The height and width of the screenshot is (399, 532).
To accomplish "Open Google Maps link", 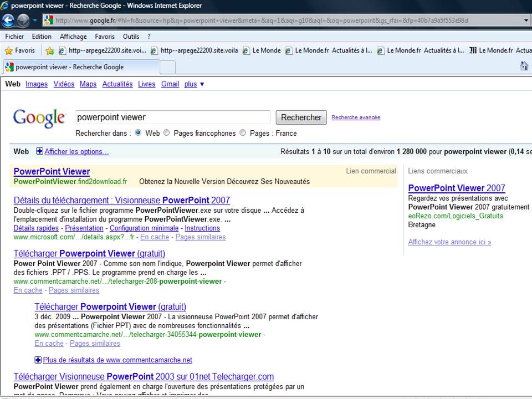I will (x=88, y=84).
